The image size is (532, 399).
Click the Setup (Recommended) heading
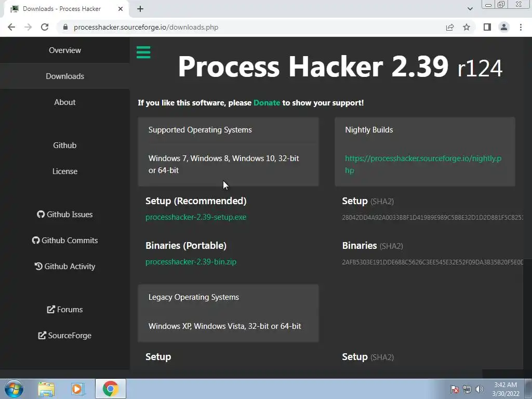[x=196, y=201]
